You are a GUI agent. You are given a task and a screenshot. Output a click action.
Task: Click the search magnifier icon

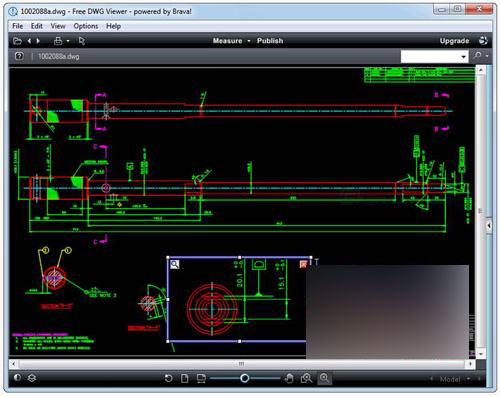[x=478, y=55]
